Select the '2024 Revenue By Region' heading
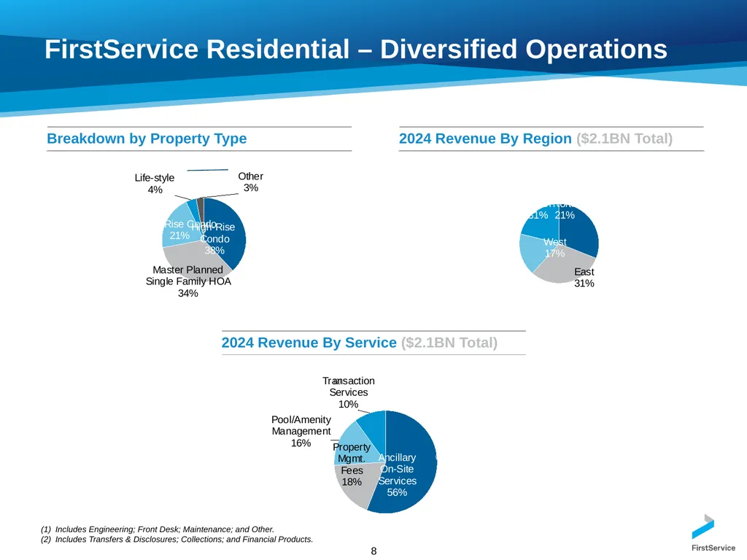This screenshot has width=747, height=560. [x=485, y=139]
